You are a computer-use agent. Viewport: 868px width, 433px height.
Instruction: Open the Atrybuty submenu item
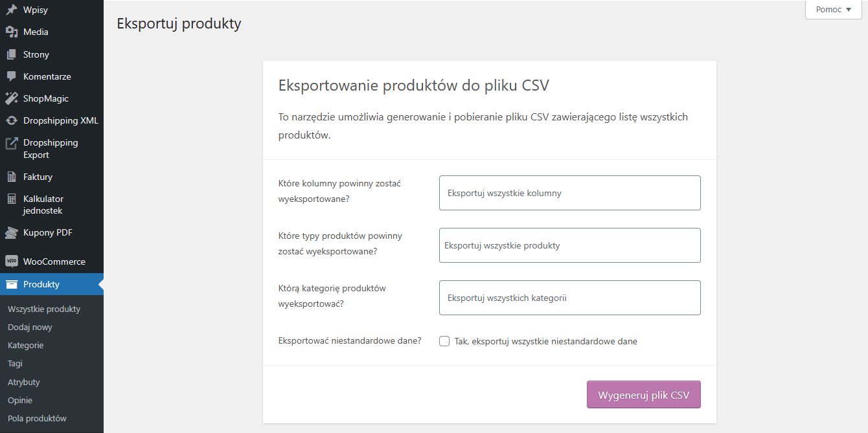tap(24, 382)
